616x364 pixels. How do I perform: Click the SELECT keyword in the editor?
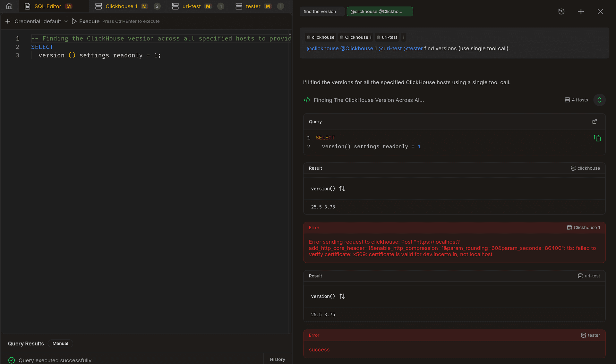pyautogui.click(x=42, y=47)
